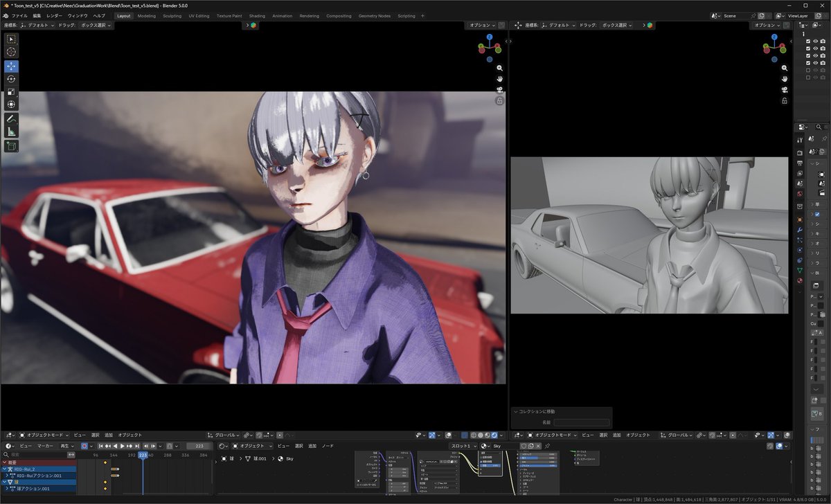Screen dimensions: 831x504
Task: Click the blue Z axis on left viewport gizmo
Action: 490,37
